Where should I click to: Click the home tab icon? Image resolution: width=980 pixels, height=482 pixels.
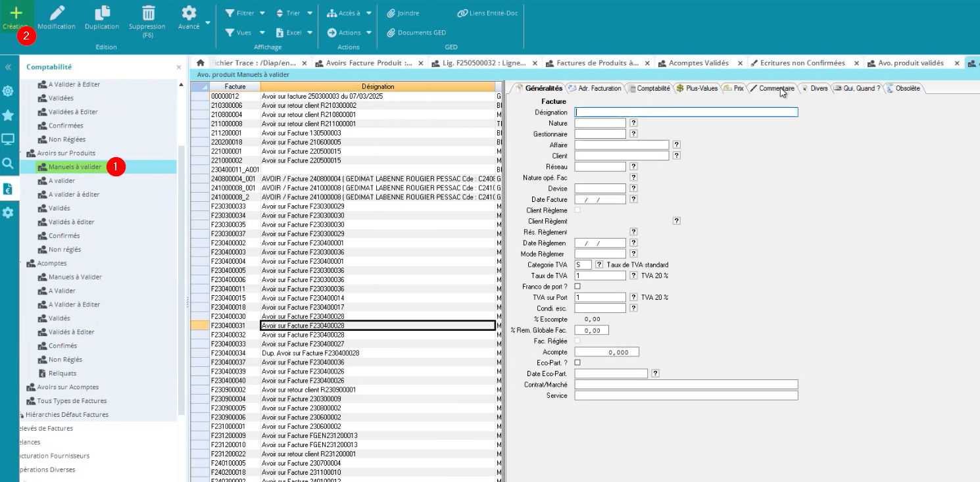pos(201,63)
